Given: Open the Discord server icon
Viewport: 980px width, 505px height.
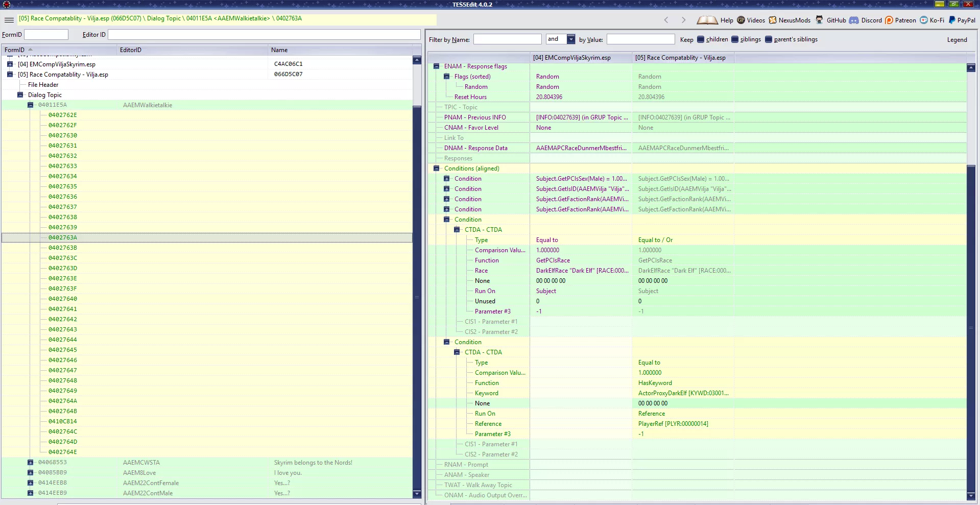Looking at the screenshot, I should click(x=854, y=20).
